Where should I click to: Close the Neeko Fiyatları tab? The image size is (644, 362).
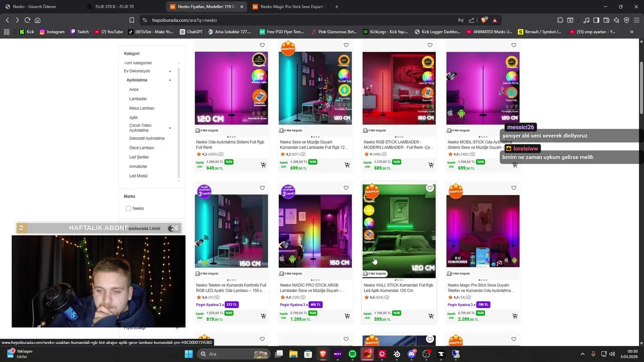[x=242, y=7]
